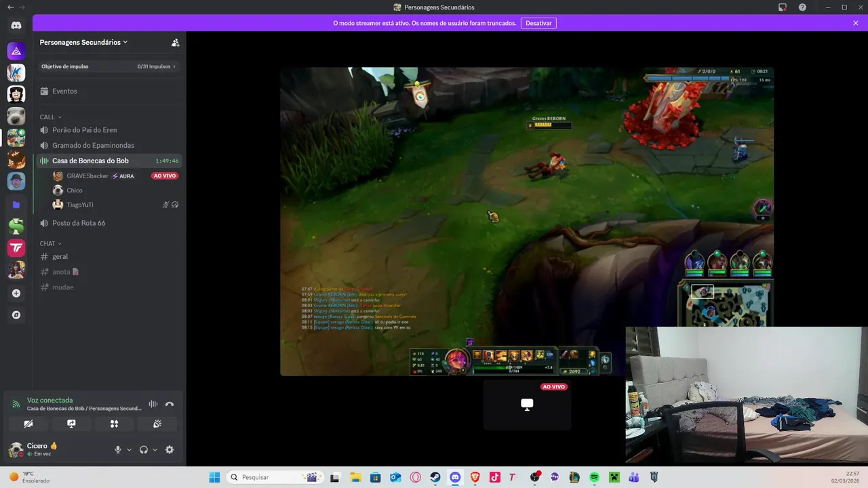
Task: Click the Voz conectada status text
Action: [x=50, y=401]
